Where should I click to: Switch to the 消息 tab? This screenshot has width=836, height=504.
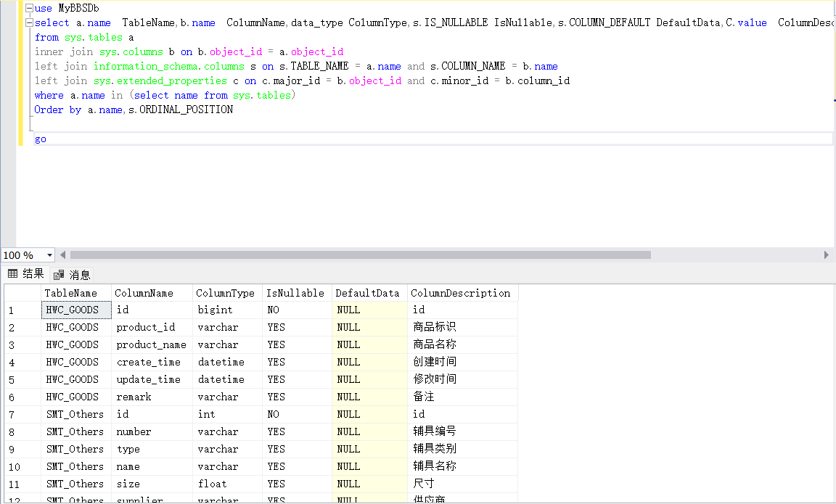click(x=72, y=275)
